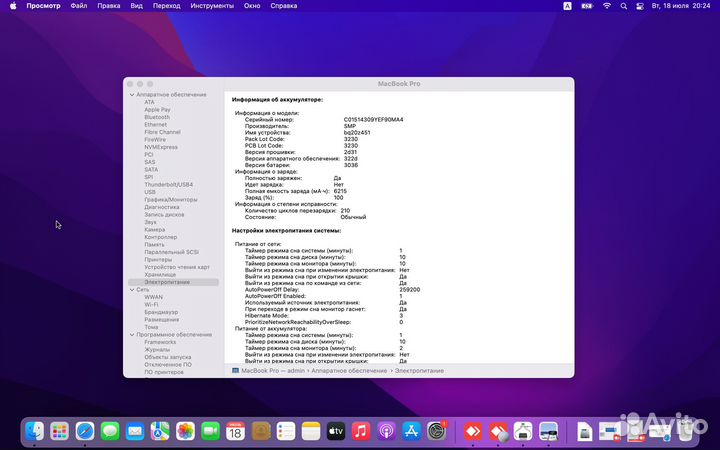Open the Вид menu
Screen dimensions: 720x450
(136, 6)
